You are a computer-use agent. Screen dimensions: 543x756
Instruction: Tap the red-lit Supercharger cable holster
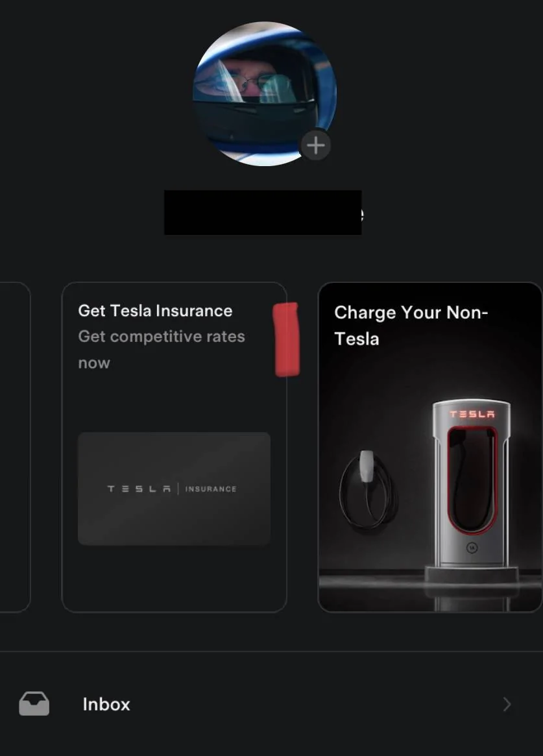472,480
